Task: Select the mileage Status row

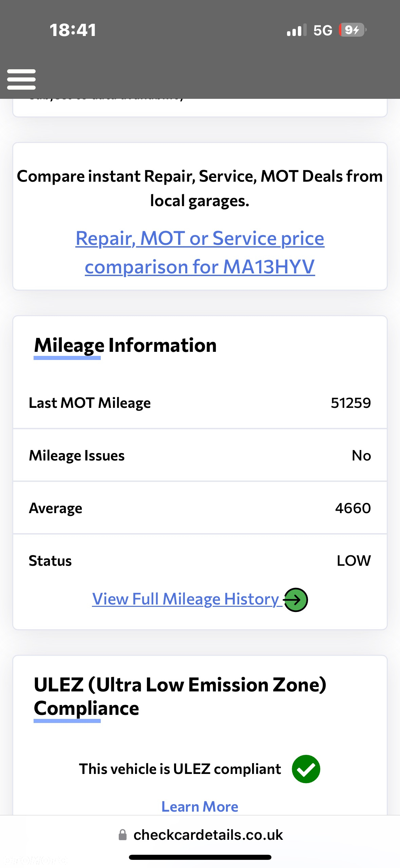Action: [200, 561]
